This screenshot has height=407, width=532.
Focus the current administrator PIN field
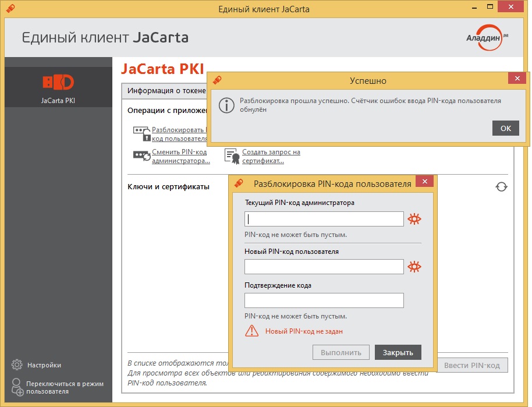(324, 219)
